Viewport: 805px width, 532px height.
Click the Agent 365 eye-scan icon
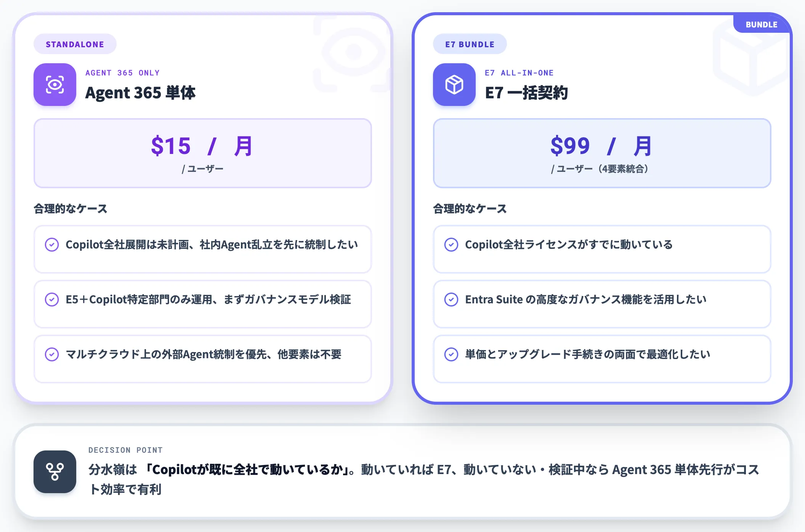click(x=55, y=85)
